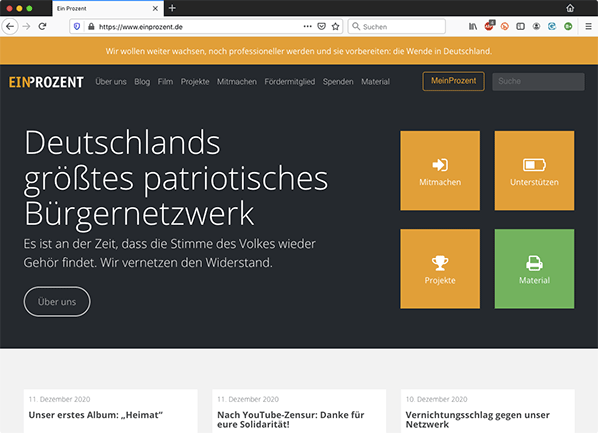Viewport: 598px width, 433px height.
Task: Open the Library bookmarks icon
Action: coord(473,26)
